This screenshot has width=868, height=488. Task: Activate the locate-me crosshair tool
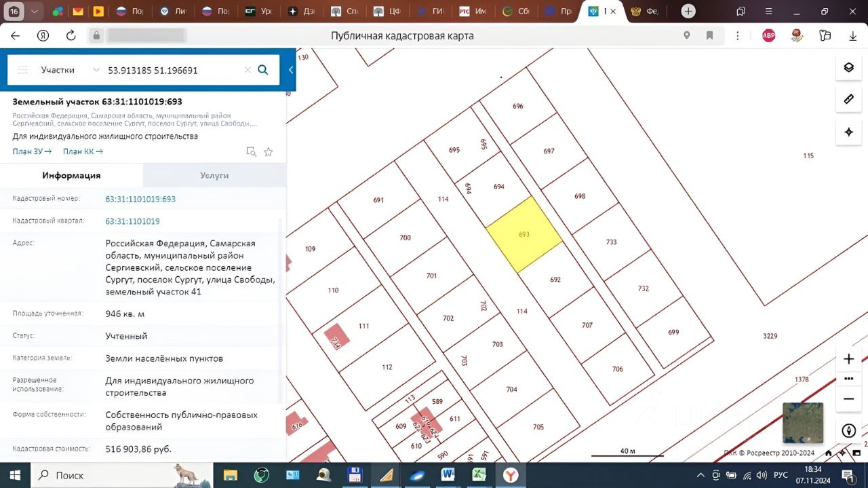tap(848, 132)
